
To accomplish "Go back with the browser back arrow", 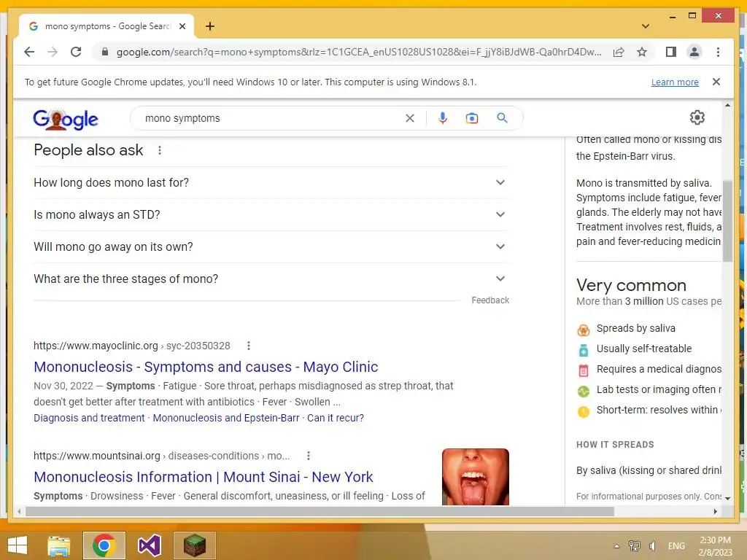I will tap(29, 52).
